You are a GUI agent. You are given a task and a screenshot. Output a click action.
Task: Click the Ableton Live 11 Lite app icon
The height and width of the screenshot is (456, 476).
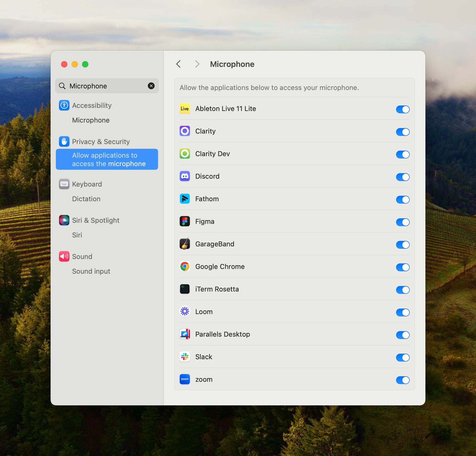click(185, 109)
